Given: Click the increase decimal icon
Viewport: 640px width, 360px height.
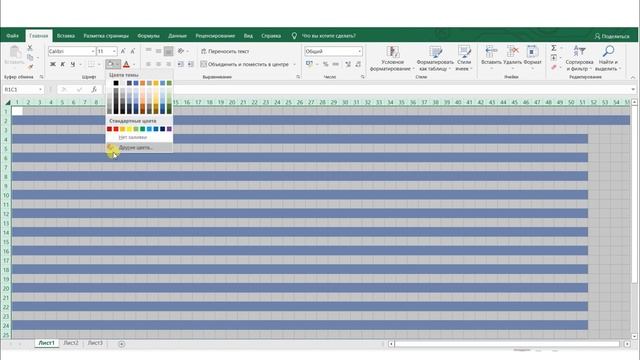Looking at the screenshot, I should click(348, 64).
